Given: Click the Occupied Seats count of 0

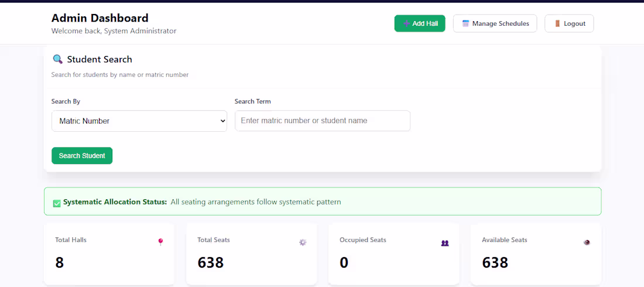Looking at the screenshot, I should [344, 262].
